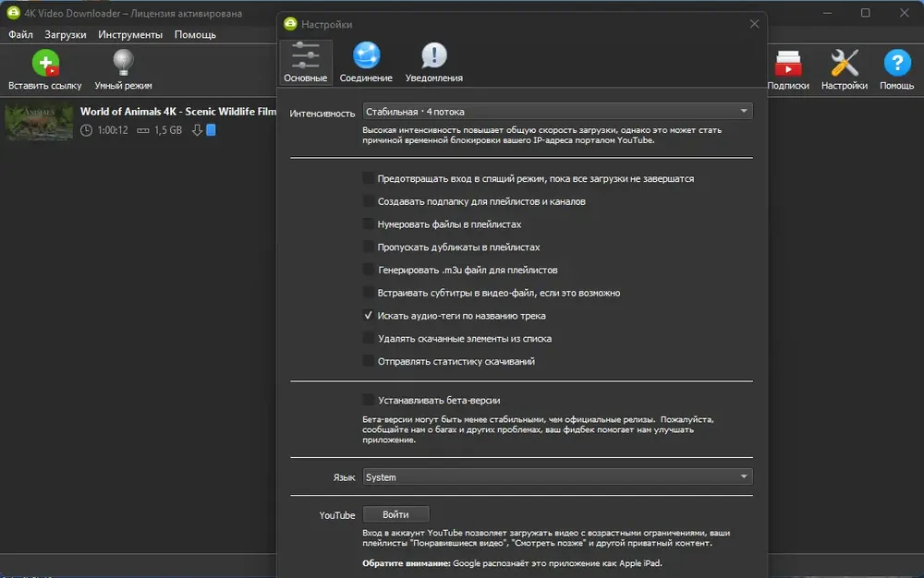
Task: Enable Устанавливать бета-версии checkbox
Action: (x=369, y=400)
